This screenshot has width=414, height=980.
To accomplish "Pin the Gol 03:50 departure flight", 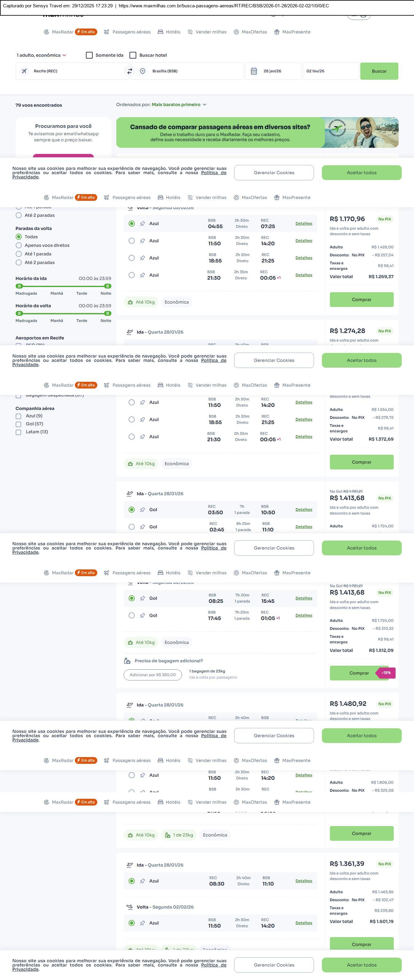I will coord(142,510).
